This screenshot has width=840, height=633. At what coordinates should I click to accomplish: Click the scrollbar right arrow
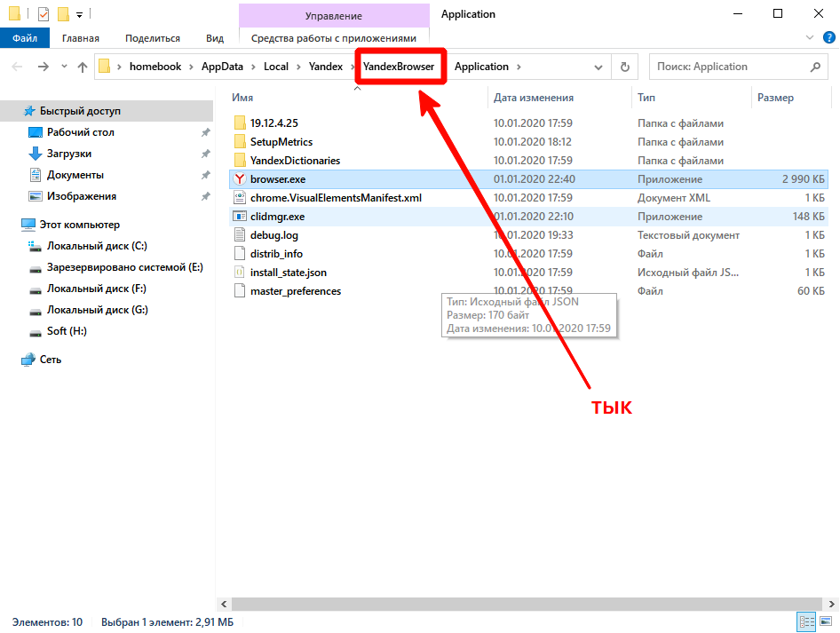point(831,604)
